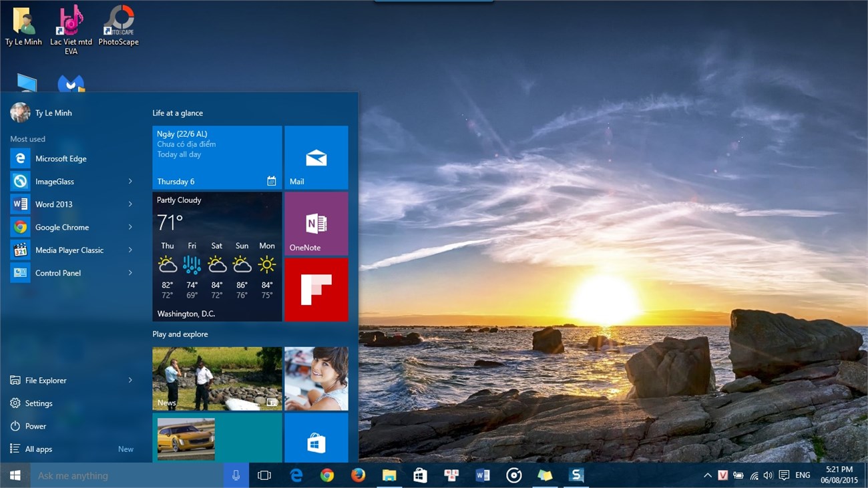Open the Store icon on the taskbar
Image resolution: width=868 pixels, height=488 pixels.
[420, 475]
